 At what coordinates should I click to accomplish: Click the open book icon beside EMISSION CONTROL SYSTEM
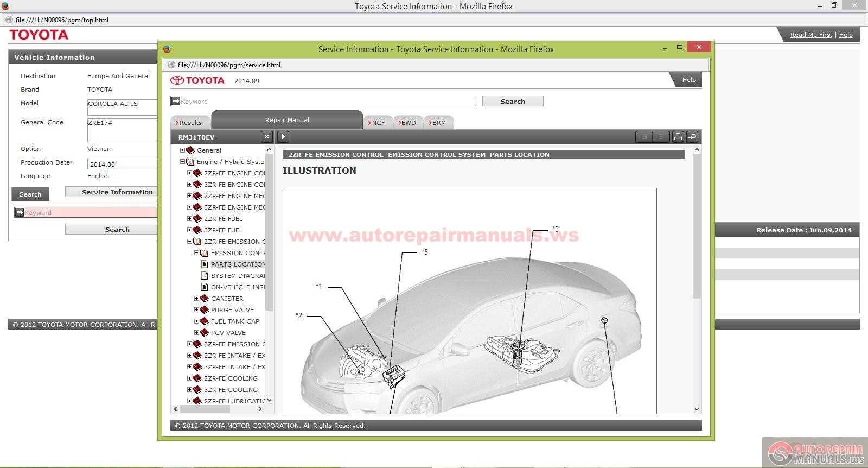pyautogui.click(x=205, y=253)
